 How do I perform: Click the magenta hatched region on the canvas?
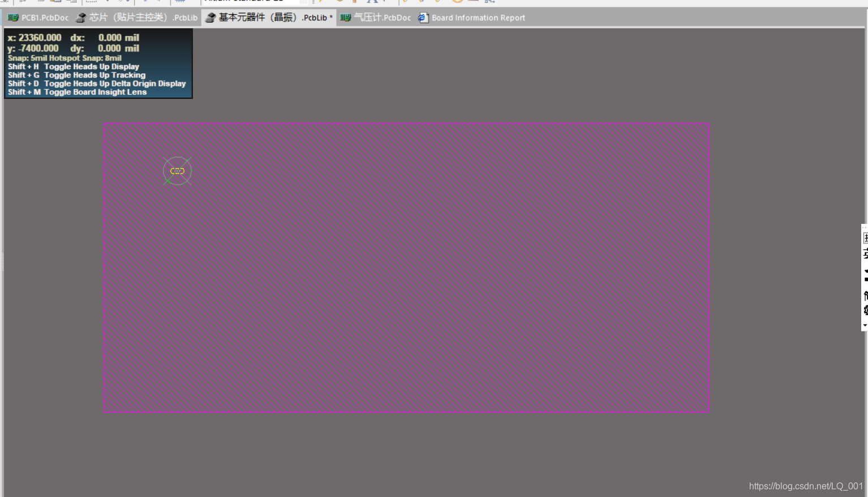click(406, 267)
